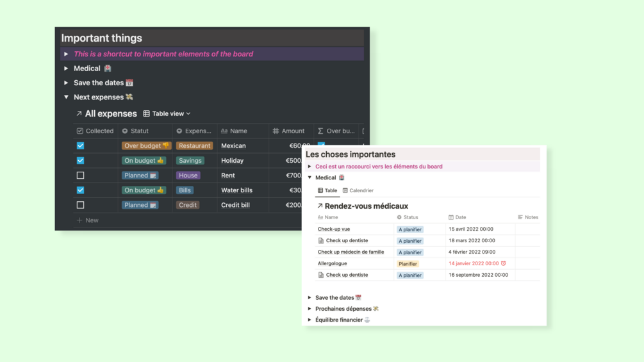Collapse the Medical toggle in light panel
Image resolution: width=644 pixels, height=362 pixels.
pos(310,177)
